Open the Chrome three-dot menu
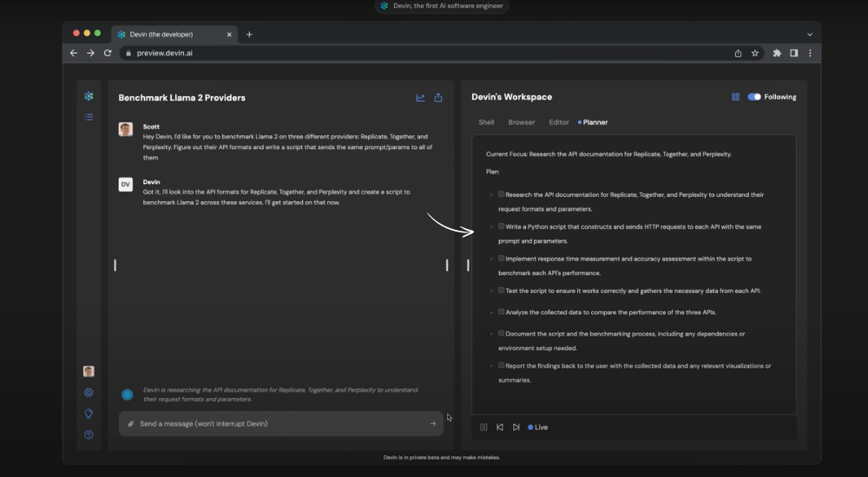 tap(810, 53)
